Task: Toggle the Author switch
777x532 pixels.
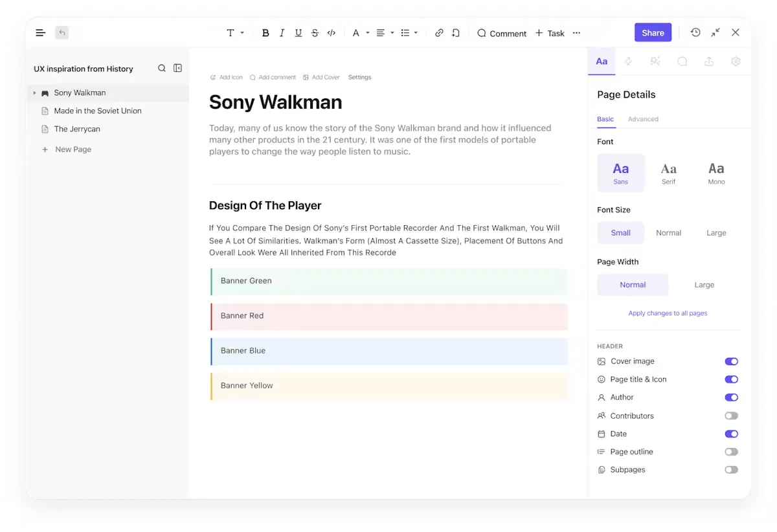Action: click(x=731, y=397)
